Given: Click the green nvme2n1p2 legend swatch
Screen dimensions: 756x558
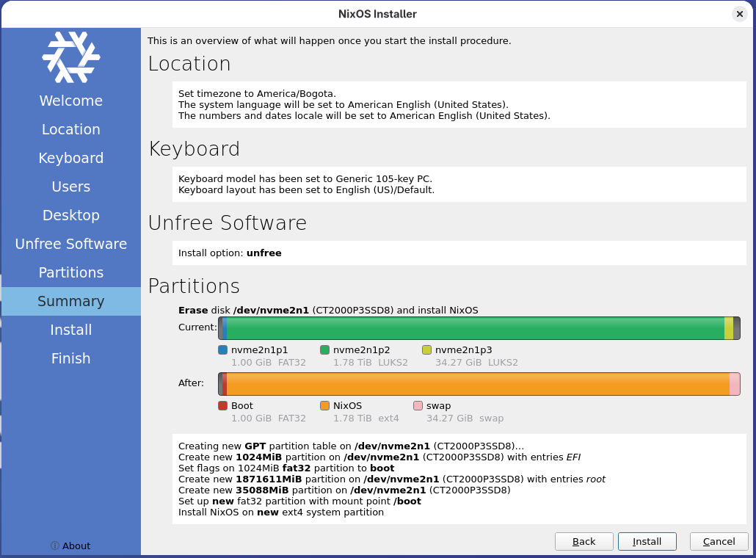Looking at the screenshot, I should (x=325, y=350).
